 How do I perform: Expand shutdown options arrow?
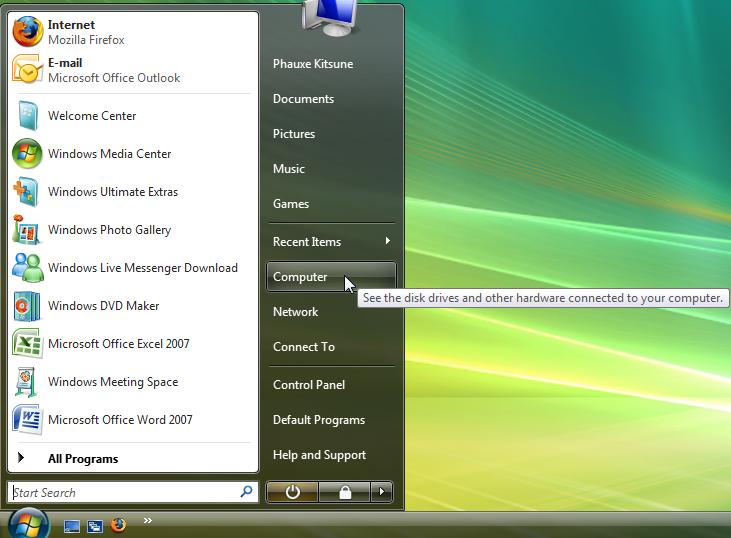(382, 492)
